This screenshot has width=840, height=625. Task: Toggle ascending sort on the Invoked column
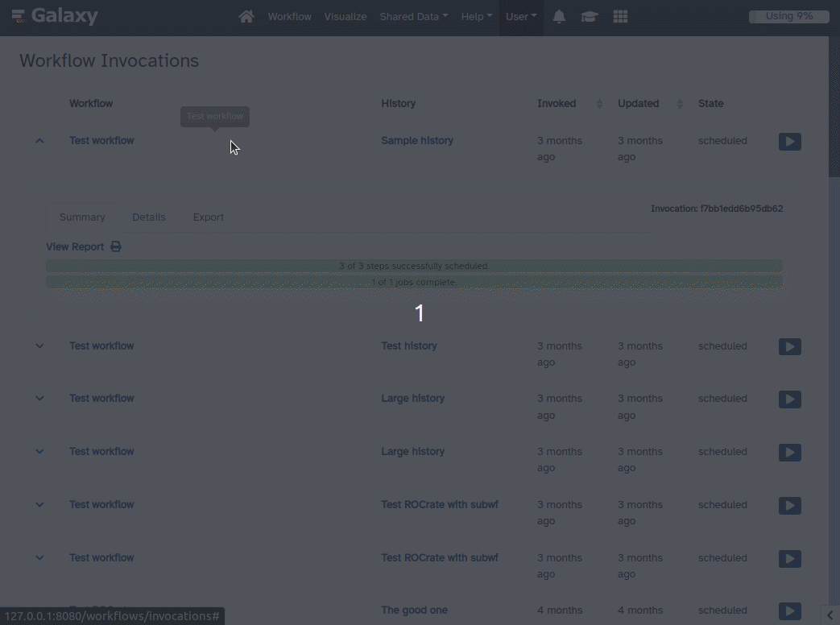(599, 103)
